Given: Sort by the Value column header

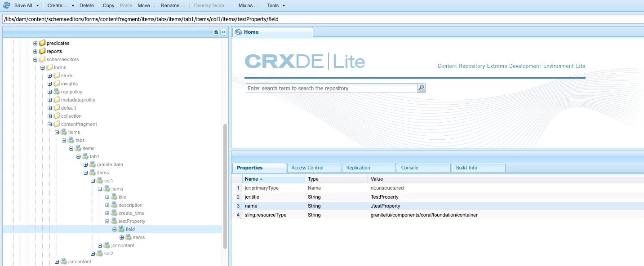Looking at the screenshot, I should click(x=506, y=179).
